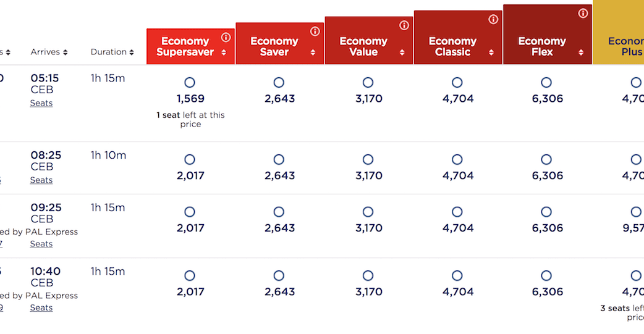This screenshot has width=644, height=334.
Task: Click Economy Plus column header
Action: tap(624, 46)
